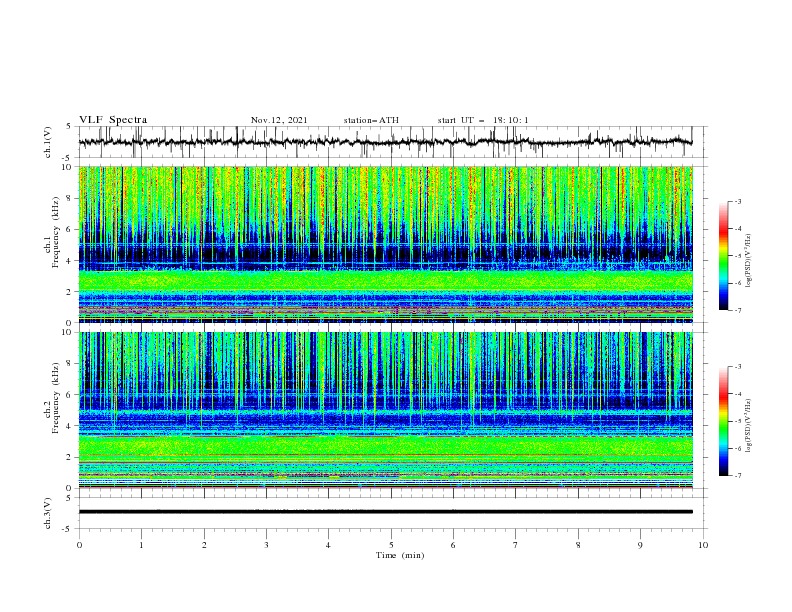Click time axis tick label "9"
The image size is (792, 612).
point(640,545)
